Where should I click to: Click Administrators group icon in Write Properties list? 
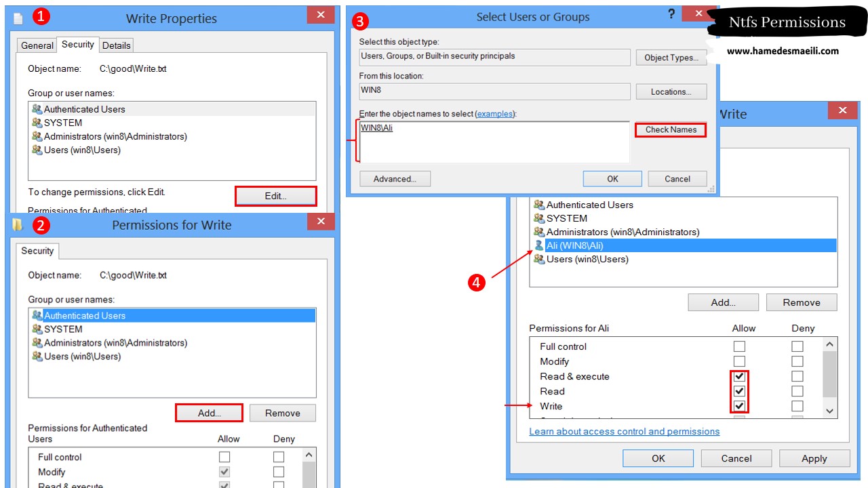coord(37,136)
